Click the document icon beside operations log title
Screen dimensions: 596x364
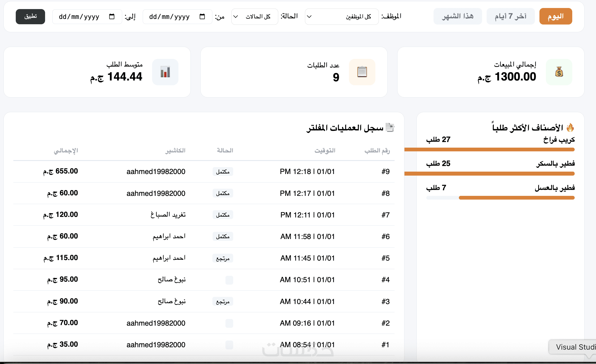pos(390,128)
